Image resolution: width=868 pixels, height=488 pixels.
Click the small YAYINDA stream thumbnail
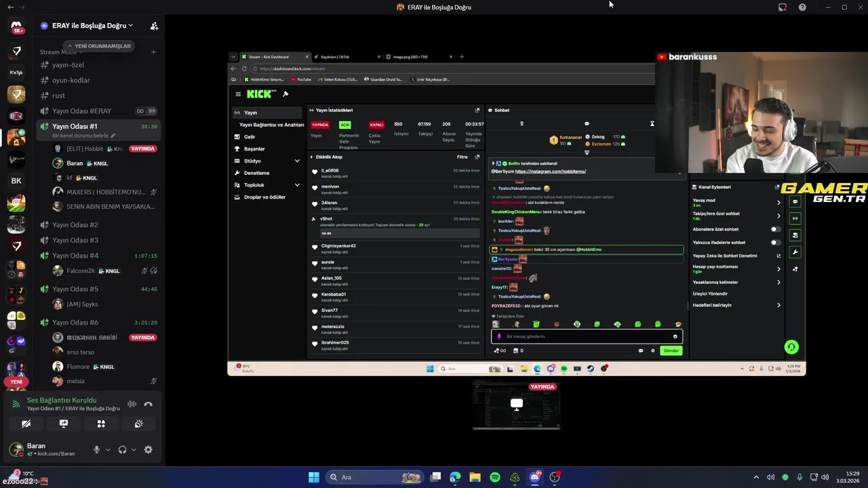(516, 405)
